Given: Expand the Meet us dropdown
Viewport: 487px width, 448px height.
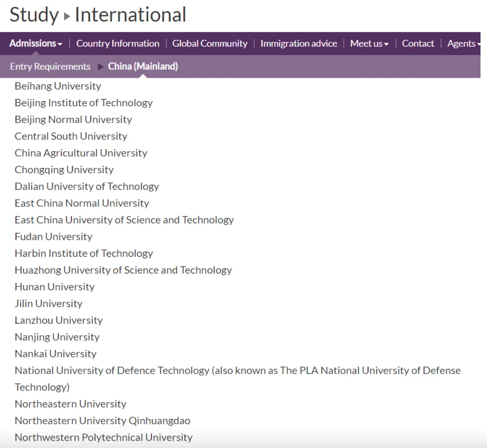Looking at the screenshot, I should click(x=369, y=43).
